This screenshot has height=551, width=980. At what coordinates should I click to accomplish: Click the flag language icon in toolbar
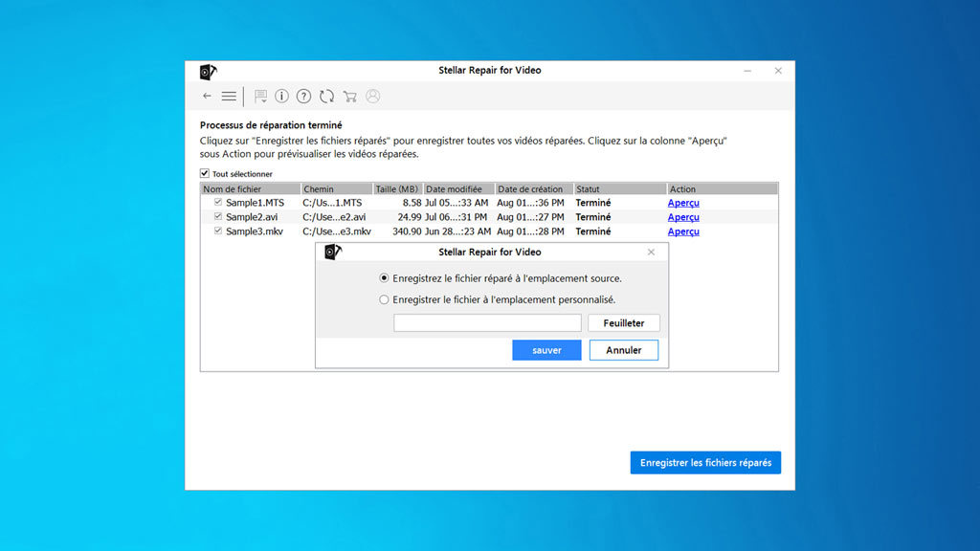point(260,97)
